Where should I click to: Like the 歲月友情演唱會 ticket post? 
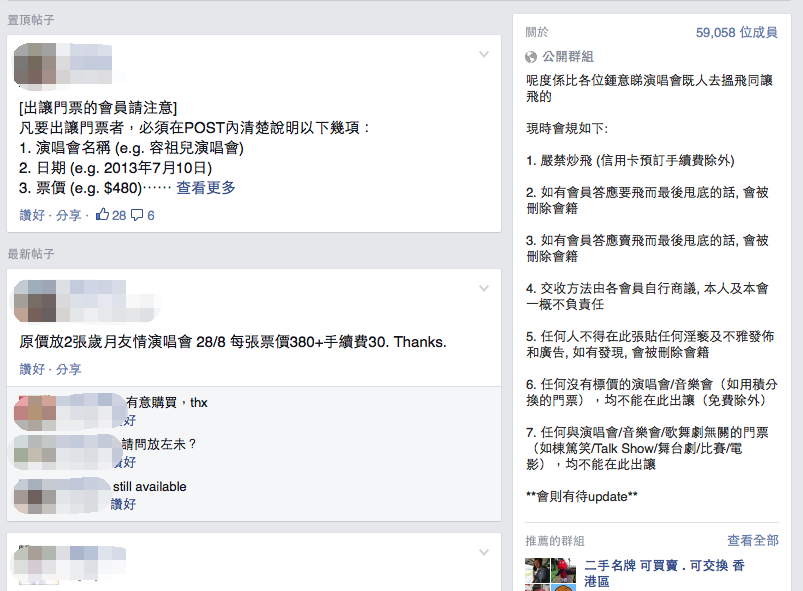tap(32, 369)
